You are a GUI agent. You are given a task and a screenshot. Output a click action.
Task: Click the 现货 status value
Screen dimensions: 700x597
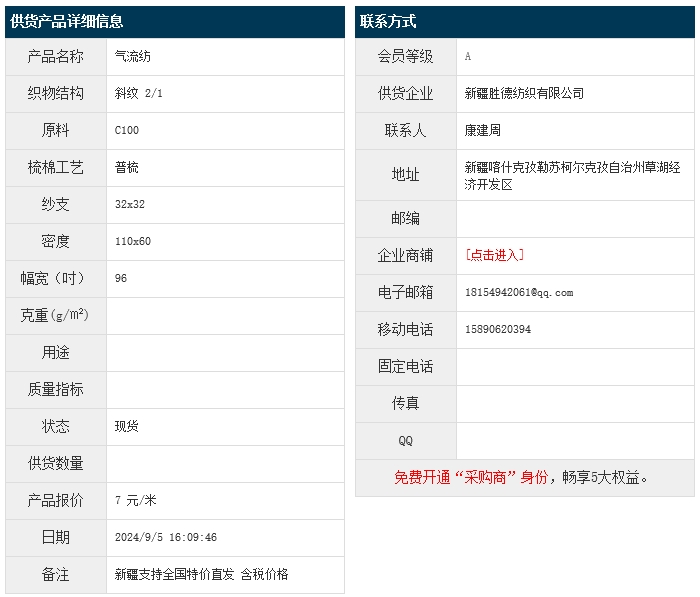tap(127, 426)
